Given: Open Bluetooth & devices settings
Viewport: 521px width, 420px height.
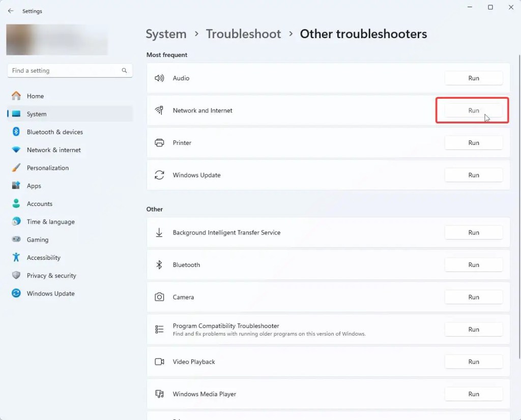Looking at the screenshot, I should click(x=54, y=132).
